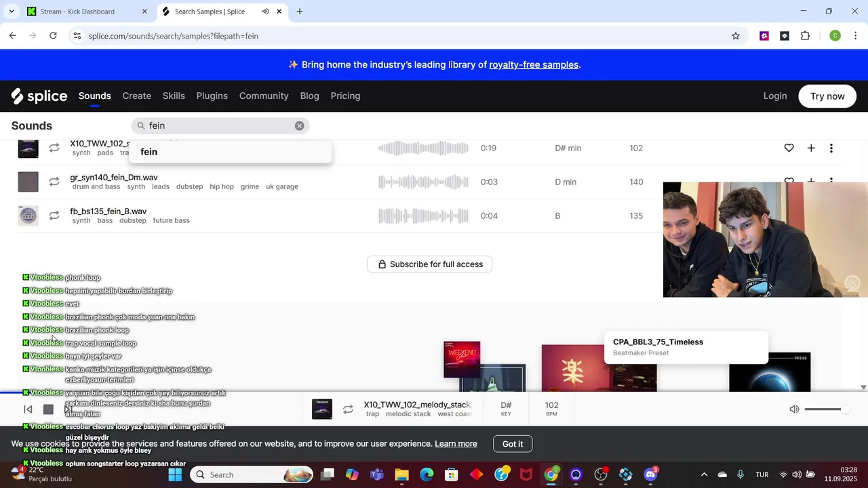The width and height of the screenshot is (868, 488).
Task: Click waveform of fb_bs135_fein_B.wav
Action: click(423, 216)
